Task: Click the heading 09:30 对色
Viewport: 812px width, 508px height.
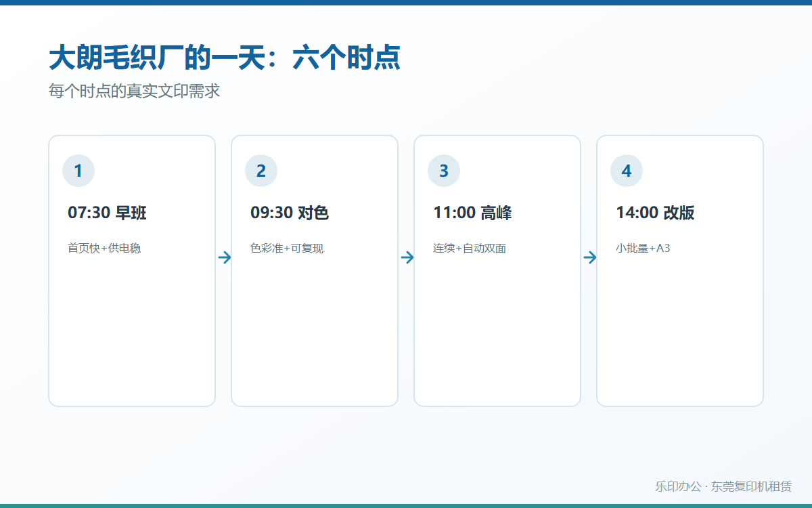Action: [290, 213]
